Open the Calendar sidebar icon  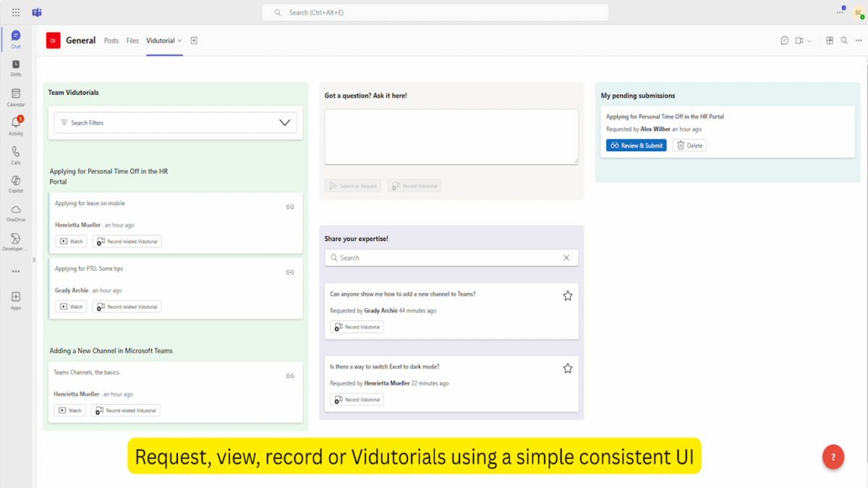pos(16,98)
